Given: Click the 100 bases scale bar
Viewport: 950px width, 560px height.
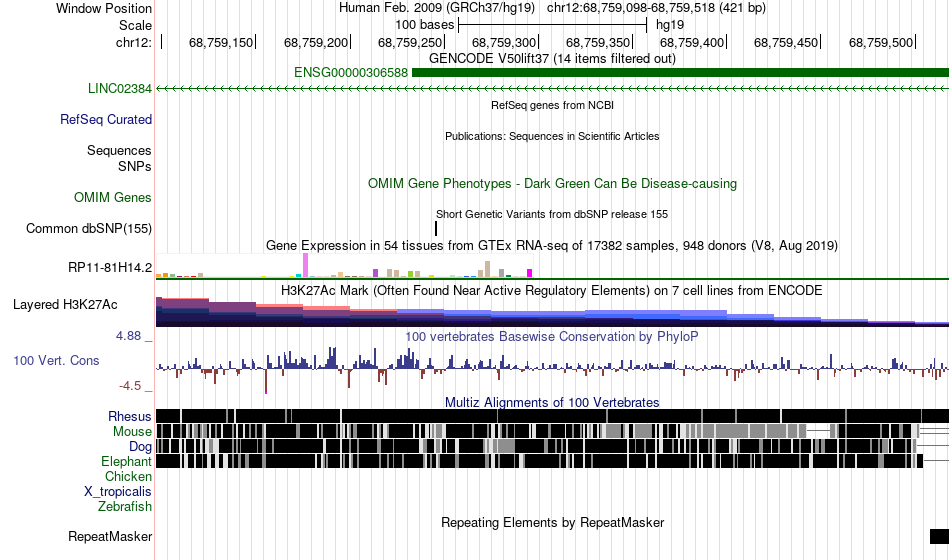Looking at the screenshot, I should pos(553,25).
